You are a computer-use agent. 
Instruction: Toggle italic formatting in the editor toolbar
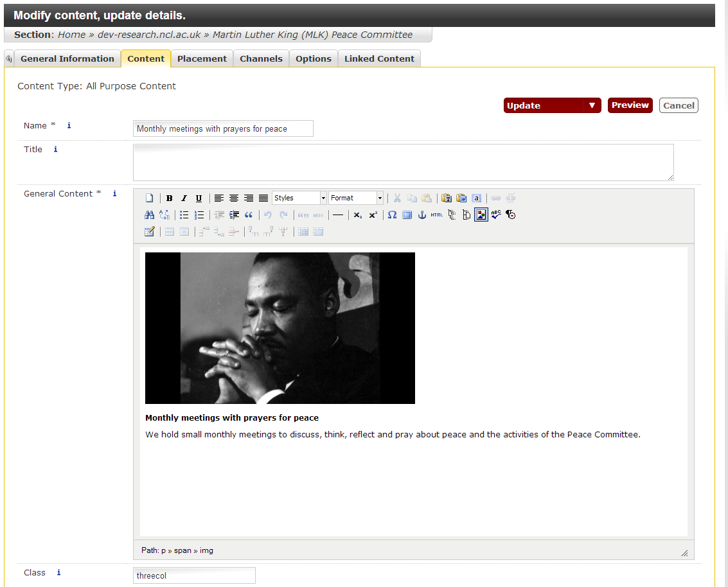tap(184, 198)
